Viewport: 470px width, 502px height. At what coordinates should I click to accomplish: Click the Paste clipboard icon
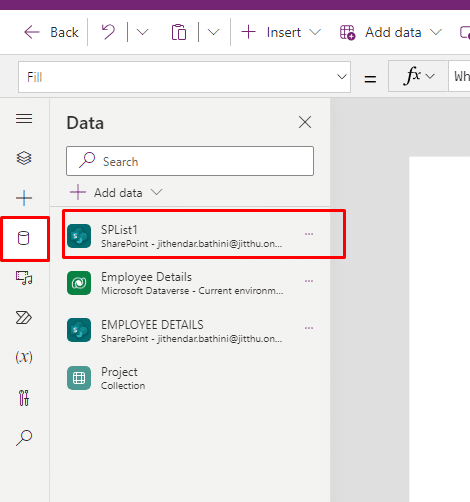[x=179, y=32]
